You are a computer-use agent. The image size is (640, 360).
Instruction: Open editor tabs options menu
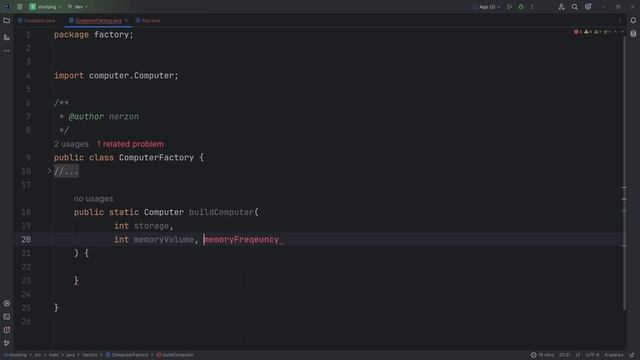620,20
